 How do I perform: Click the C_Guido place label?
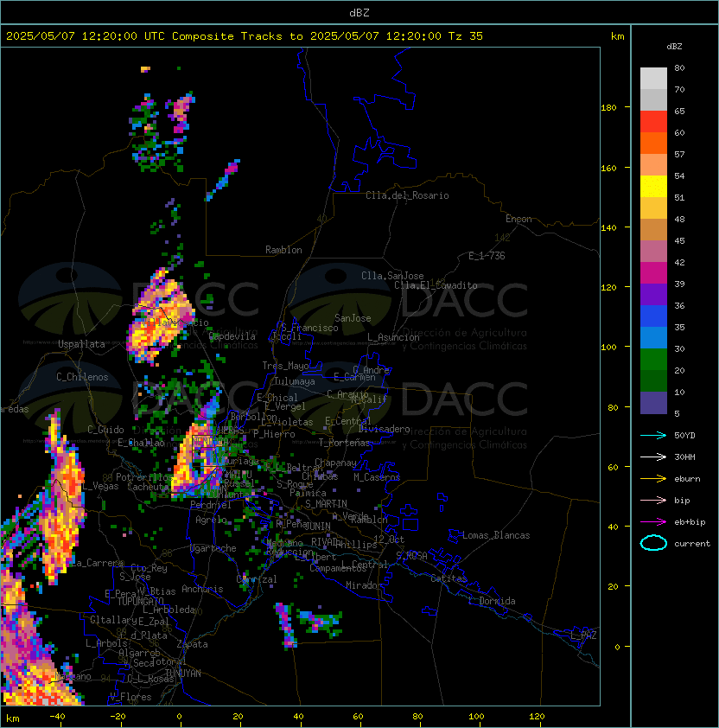(x=105, y=430)
